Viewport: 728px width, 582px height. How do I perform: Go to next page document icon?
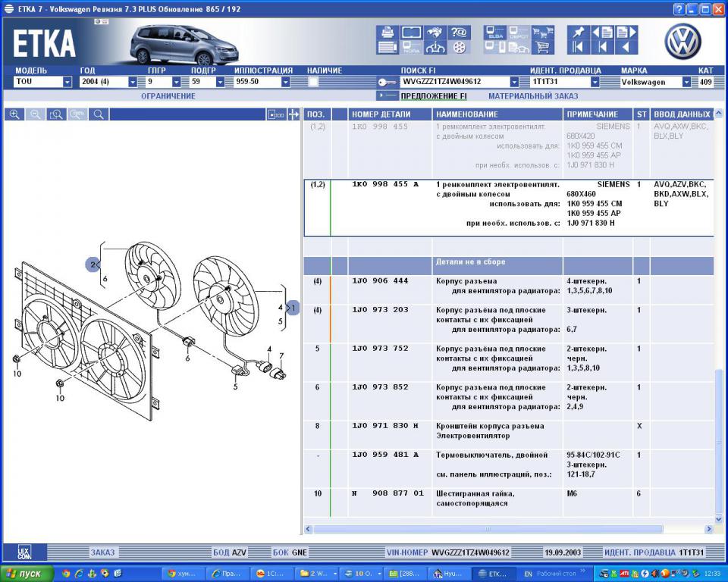click(626, 33)
